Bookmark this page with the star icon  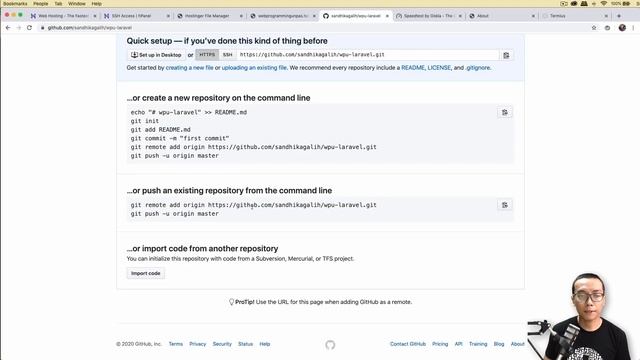coord(594,28)
